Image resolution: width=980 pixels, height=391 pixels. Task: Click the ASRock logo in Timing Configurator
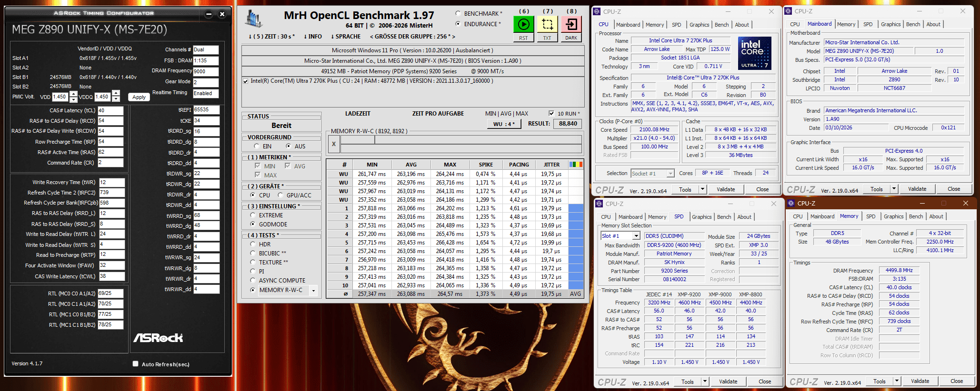click(158, 338)
